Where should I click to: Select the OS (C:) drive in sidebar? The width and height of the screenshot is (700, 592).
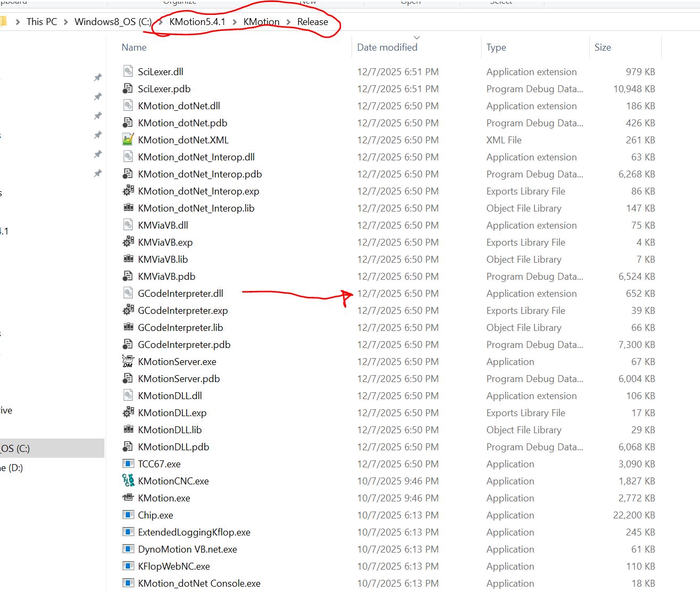pos(15,448)
